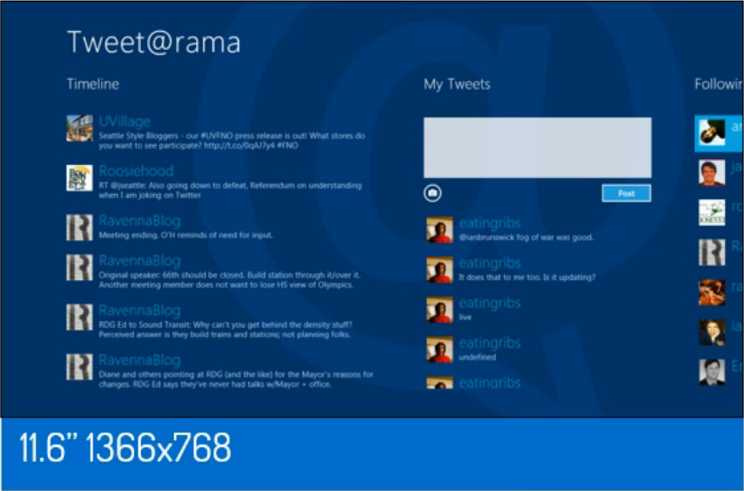Click eatingribs name above 'live' tweet
This screenshot has height=491, width=744.
coord(490,303)
